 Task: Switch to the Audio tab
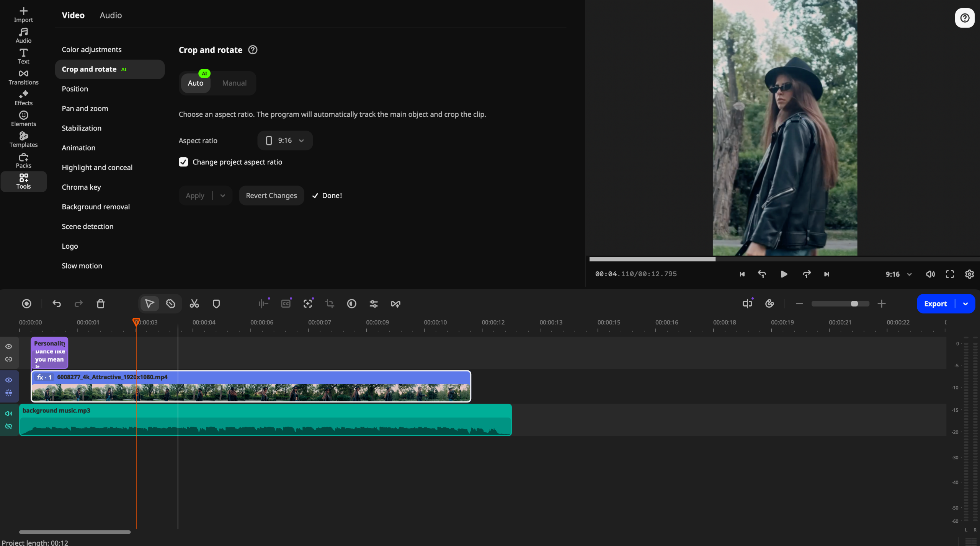pos(111,15)
